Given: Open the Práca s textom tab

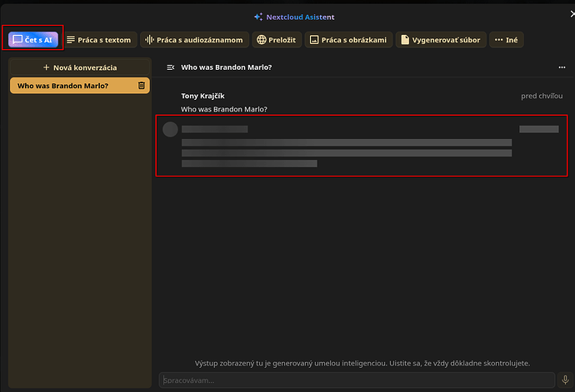Looking at the screenshot, I should (98, 40).
